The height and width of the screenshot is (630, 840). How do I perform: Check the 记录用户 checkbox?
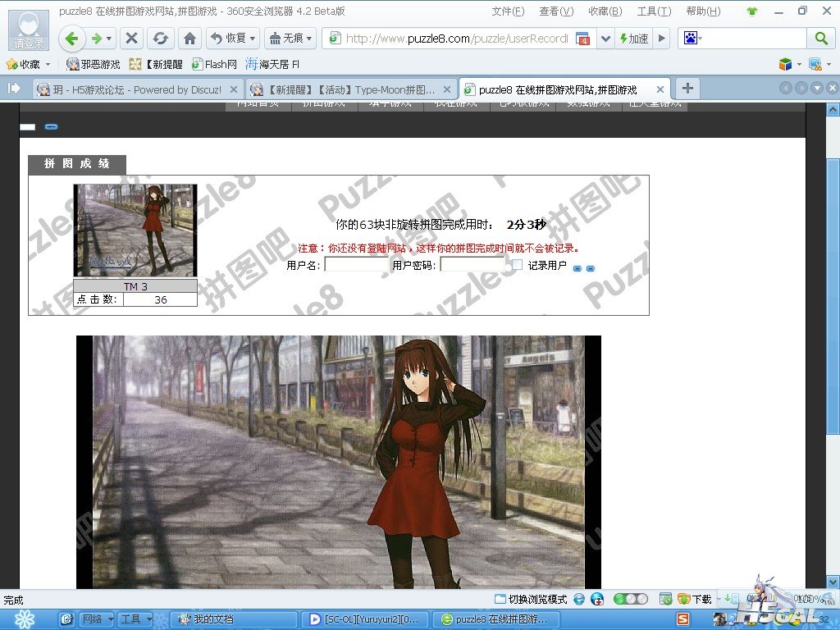517,264
